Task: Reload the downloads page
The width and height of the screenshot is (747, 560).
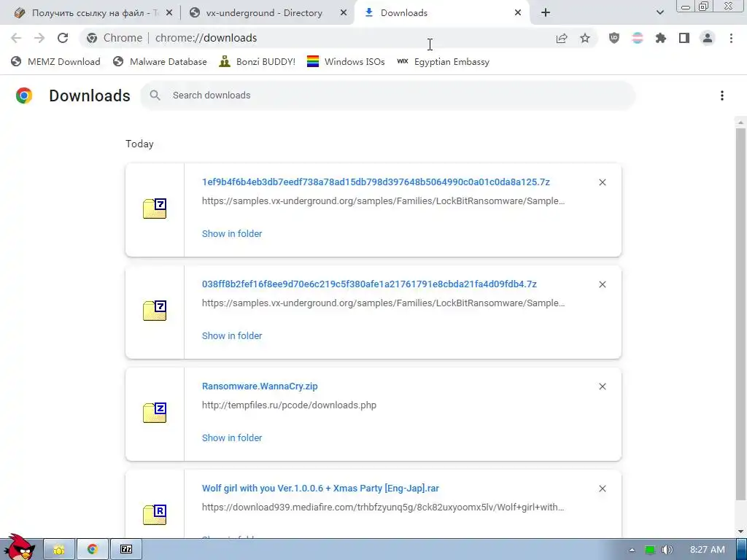Action: 63,38
